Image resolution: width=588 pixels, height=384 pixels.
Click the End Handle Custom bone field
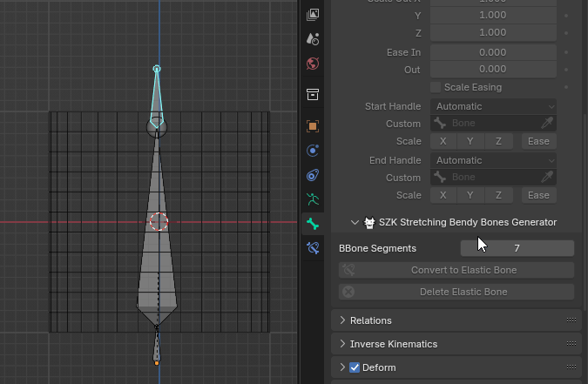(x=493, y=177)
